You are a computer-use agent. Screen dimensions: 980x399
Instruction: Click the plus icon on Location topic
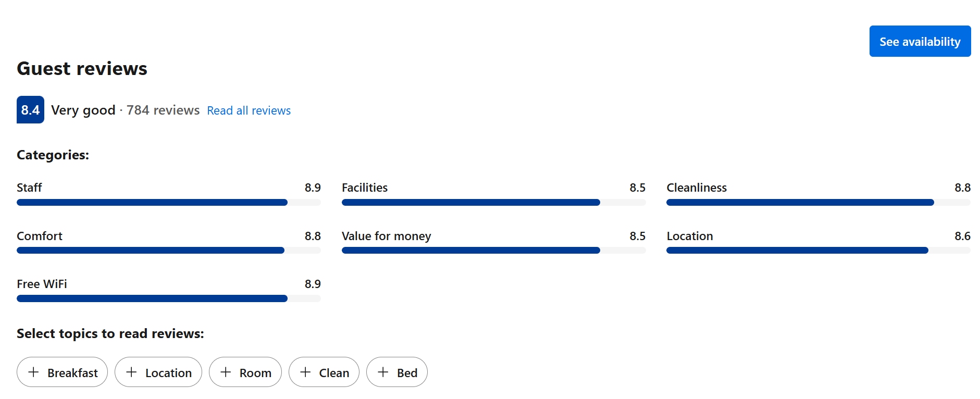[x=131, y=372]
